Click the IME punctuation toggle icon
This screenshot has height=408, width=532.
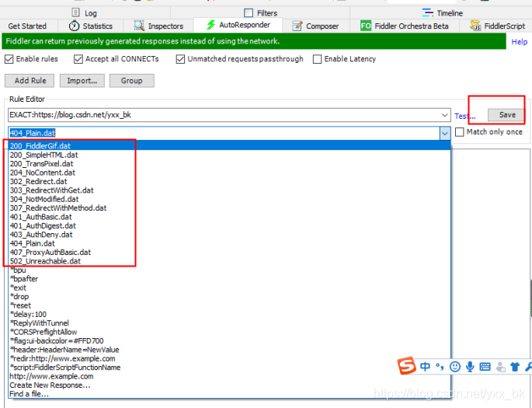[x=440, y=367]
